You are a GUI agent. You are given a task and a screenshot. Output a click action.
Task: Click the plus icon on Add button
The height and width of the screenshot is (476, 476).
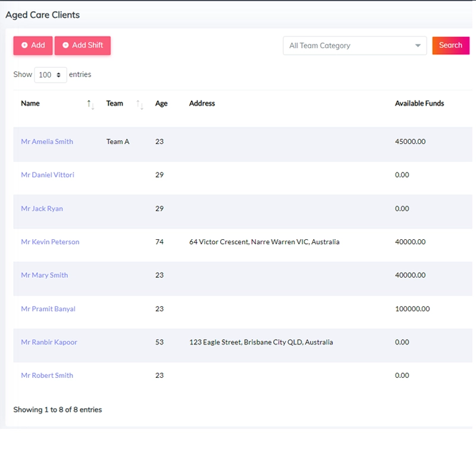point(24,45)
